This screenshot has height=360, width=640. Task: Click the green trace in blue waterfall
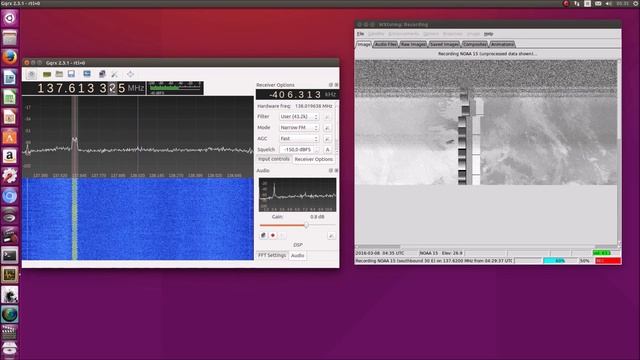coord(75,219)
